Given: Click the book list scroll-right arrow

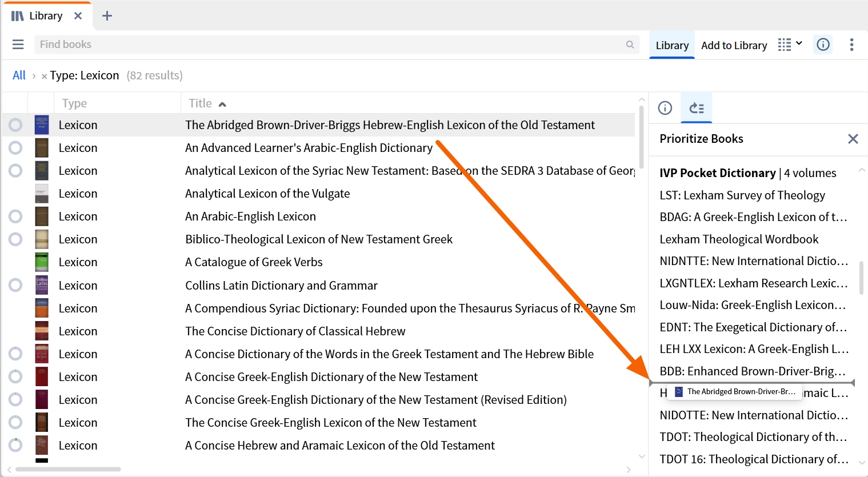Looking at the screenshot, I should [x=629, y=470].
